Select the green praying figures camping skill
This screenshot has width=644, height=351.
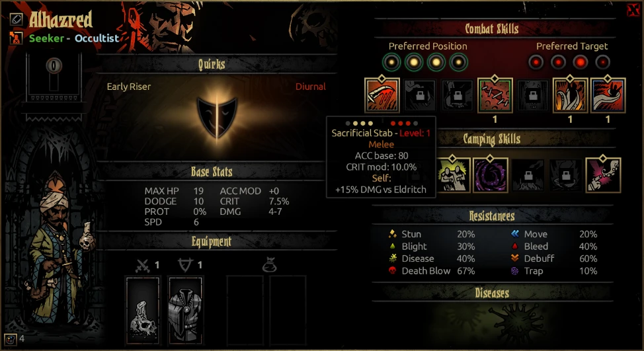click(453, 175)
